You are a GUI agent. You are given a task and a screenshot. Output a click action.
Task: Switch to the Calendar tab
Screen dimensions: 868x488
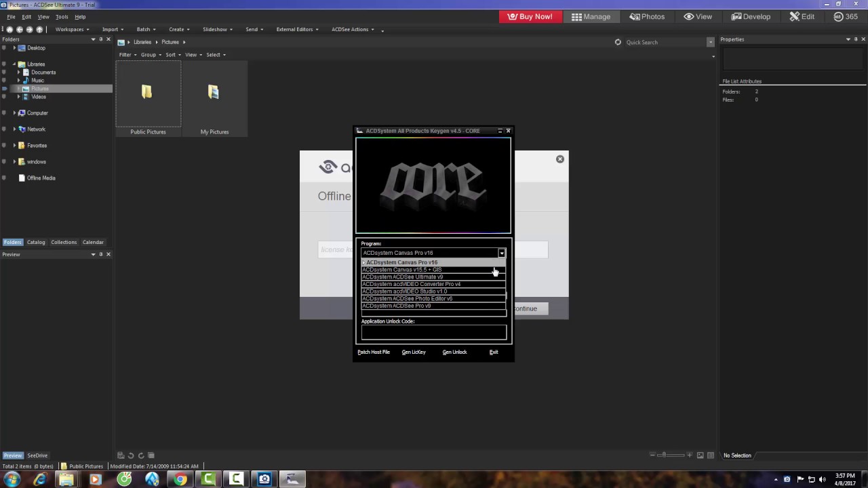coord(93,242)
